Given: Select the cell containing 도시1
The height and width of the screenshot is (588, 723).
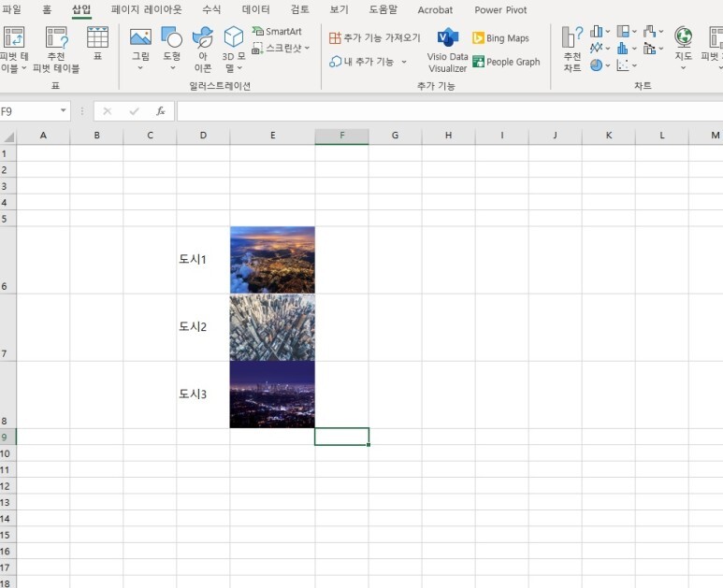Looking at the screenshot, I should 203,260.
